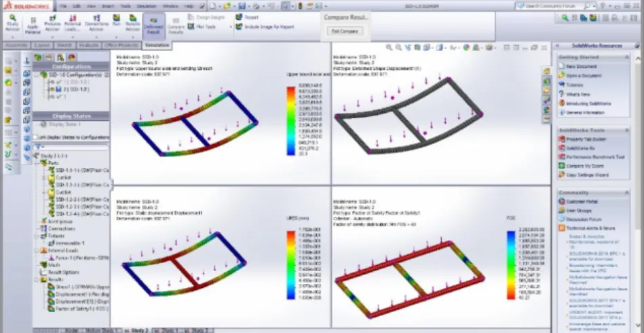Click the Compare Results tool
This screenshot has width=644, height=333.
(176, 27)
